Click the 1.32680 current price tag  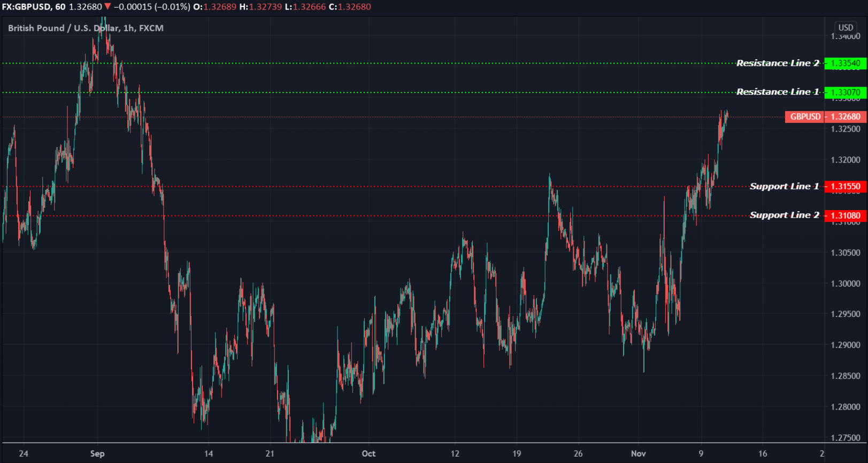845,117
